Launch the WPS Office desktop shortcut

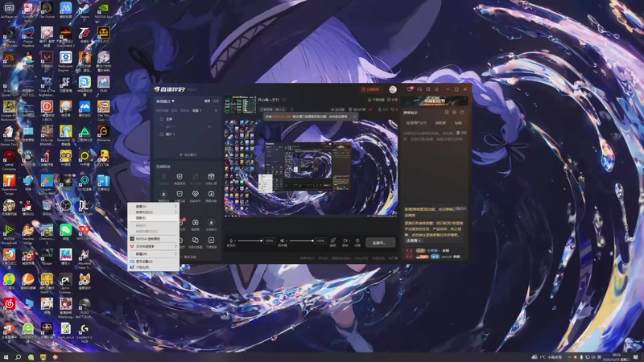[x=85, y=232]
